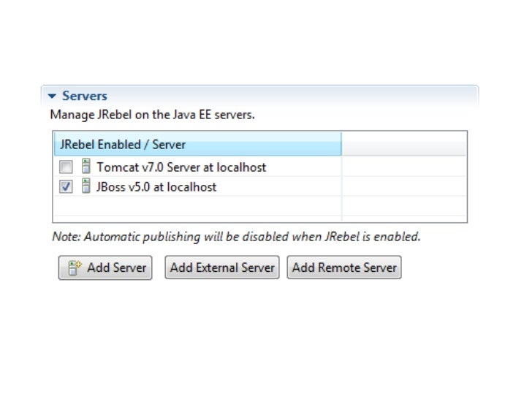This screenshot has width=532, height=399.
Task: Collapse the Servers section triangle
Action: (52, 96)
